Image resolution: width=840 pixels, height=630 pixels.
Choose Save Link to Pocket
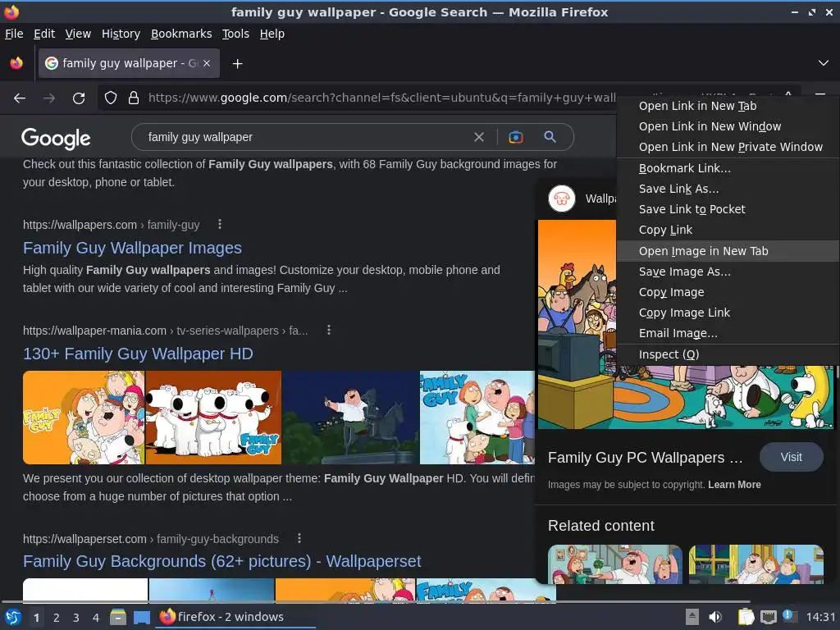point(728,209)
